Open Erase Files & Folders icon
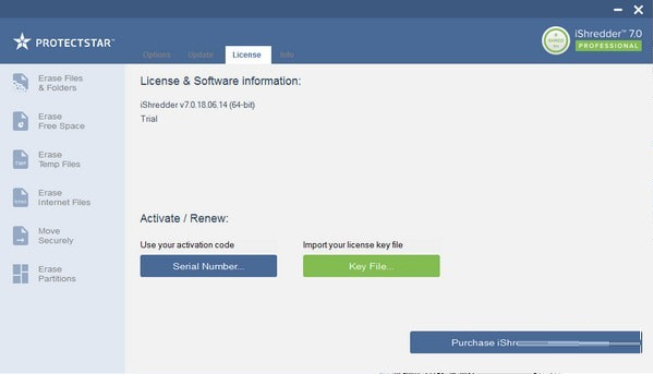This screenshot has height=377, width=653. pyautogui.click(x=20, y=82)
